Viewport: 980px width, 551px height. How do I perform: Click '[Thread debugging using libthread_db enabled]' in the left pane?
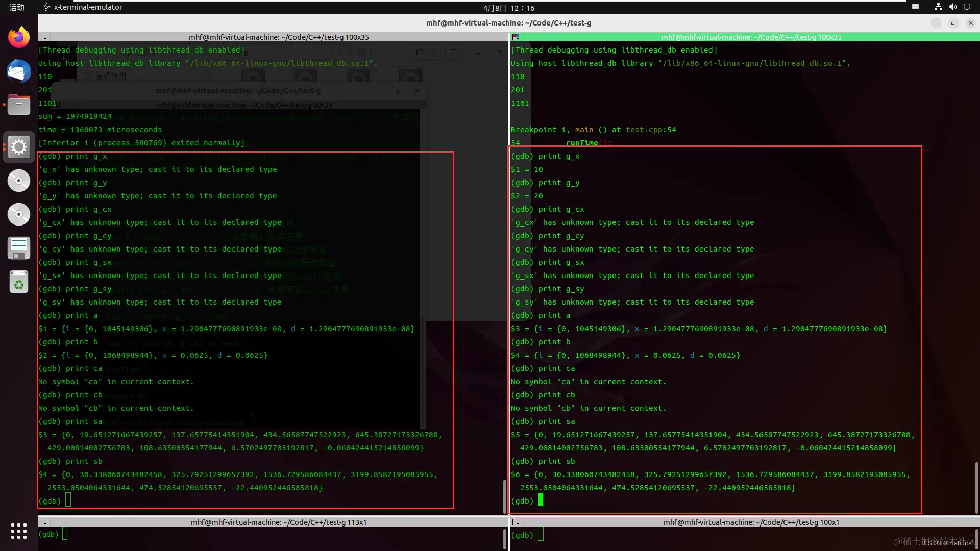(141, 50)
